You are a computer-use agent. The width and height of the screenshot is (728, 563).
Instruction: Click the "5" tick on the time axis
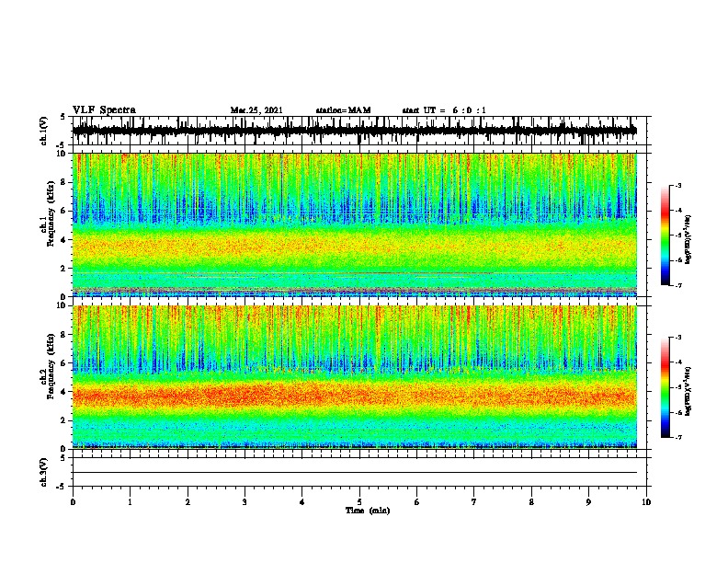(359, 501)
